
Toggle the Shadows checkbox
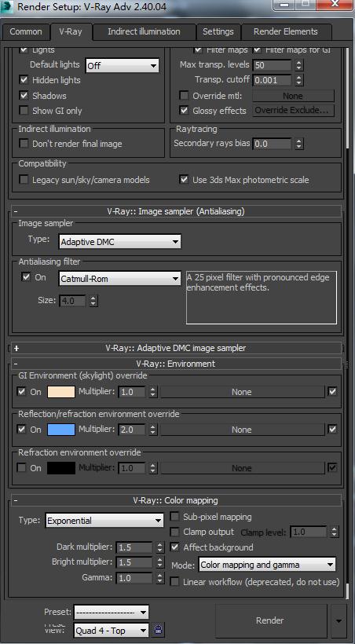(24, 96)
